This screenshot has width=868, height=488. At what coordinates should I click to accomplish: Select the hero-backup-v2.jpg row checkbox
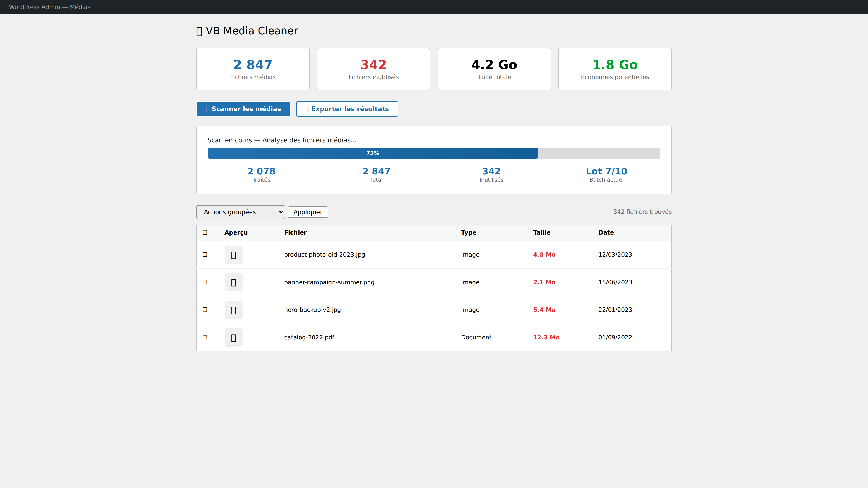(x=205, y=310)
